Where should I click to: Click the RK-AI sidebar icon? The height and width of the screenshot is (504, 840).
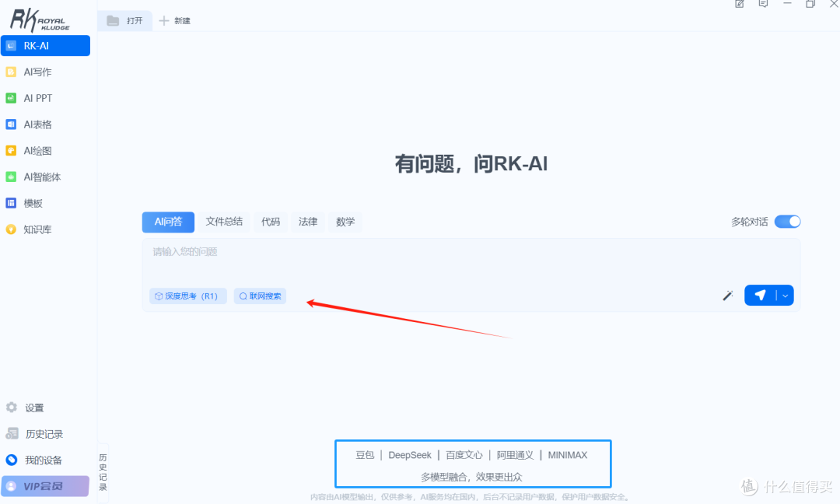(x=11, y=46)
